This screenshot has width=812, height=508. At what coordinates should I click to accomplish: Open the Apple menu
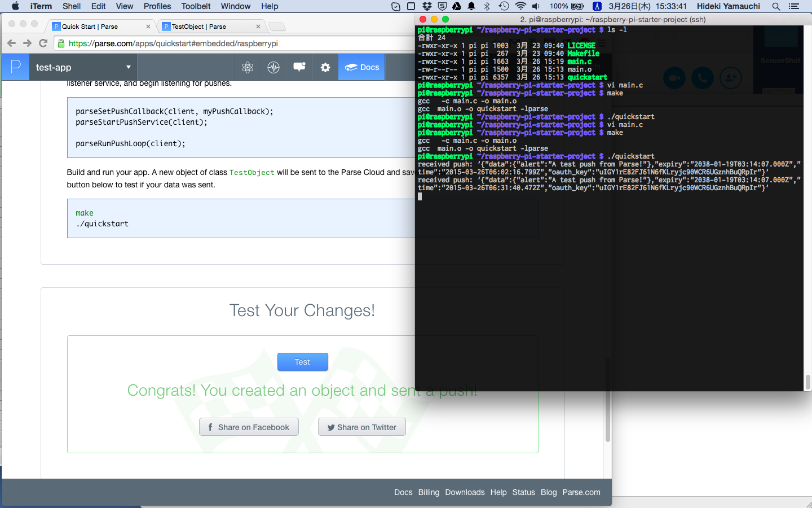coord(15,6)
